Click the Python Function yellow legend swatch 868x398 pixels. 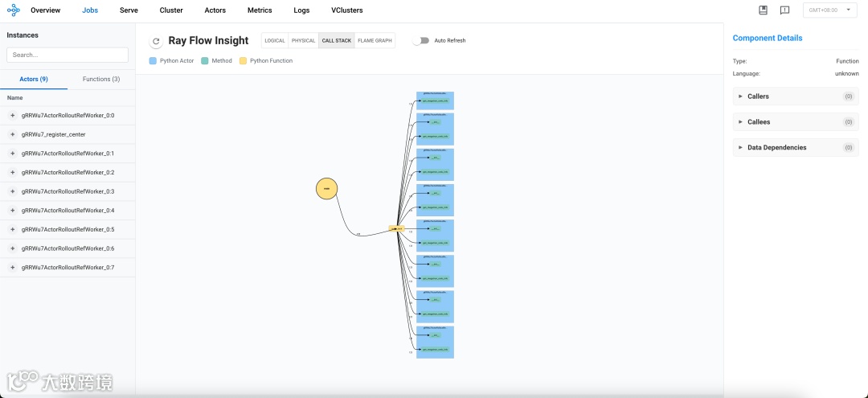point(243,61)
